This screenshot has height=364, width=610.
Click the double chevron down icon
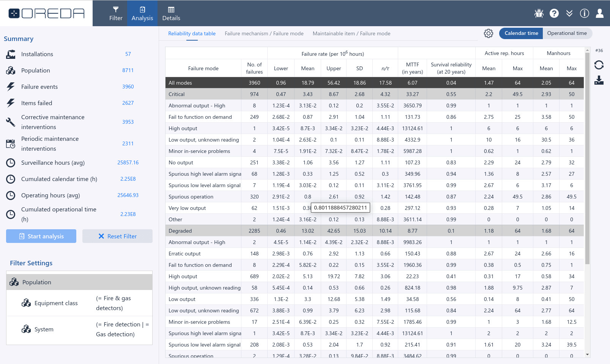(569, 13)
